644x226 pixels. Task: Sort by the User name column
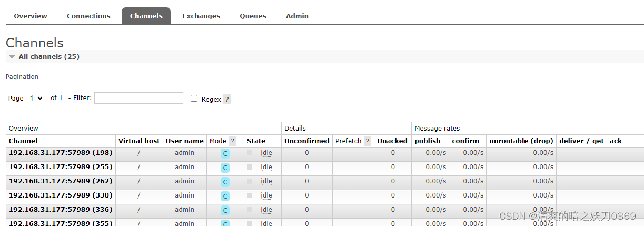point(184,141)
